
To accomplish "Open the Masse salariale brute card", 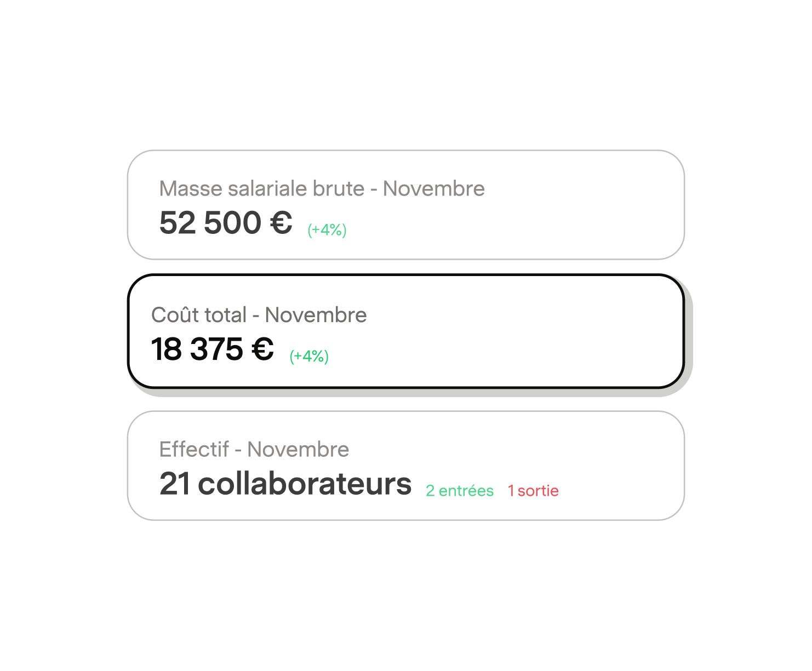I will 406,205.
